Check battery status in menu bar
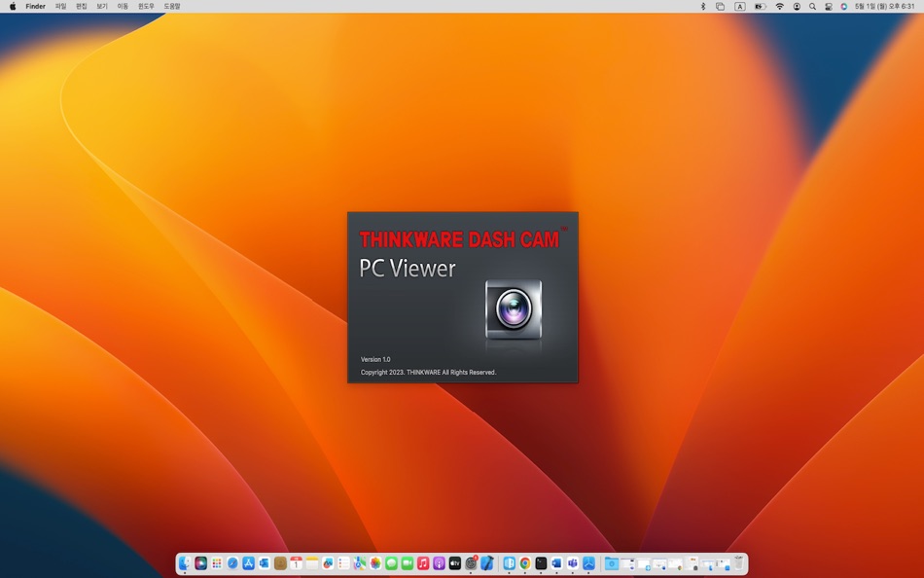Screen dimensions: 924x578 pos(761,6)
